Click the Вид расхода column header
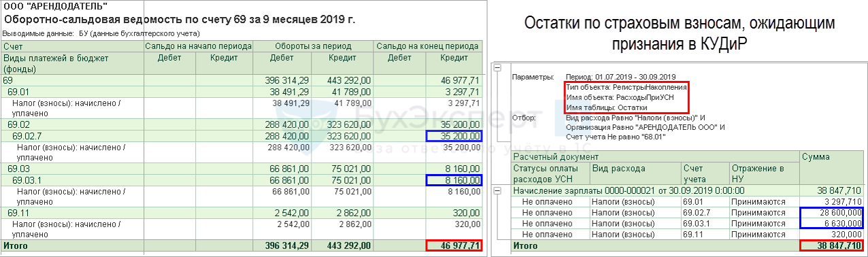This screenshot has height=257, width=868. pos(618,168)
